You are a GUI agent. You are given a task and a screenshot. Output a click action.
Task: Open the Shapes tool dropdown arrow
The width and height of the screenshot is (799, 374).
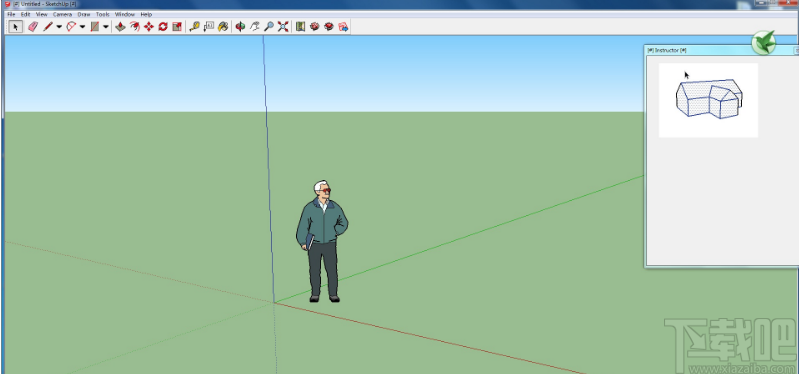pos(106,26)
